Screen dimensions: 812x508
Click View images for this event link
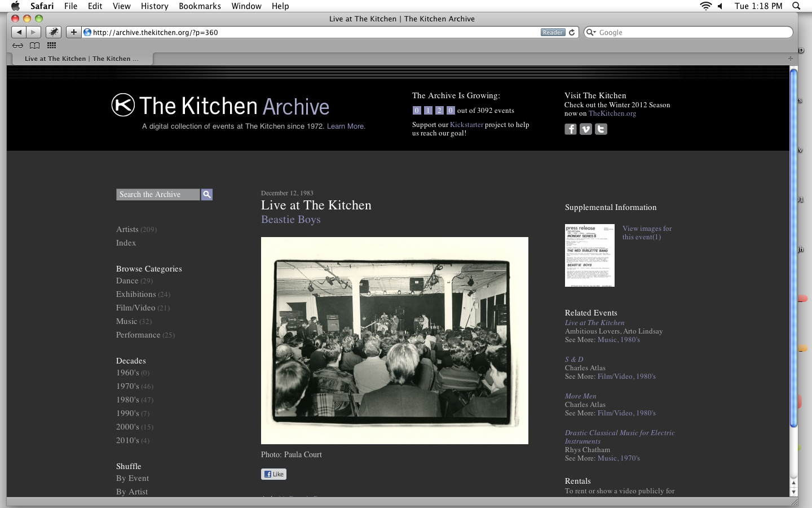pos(647,233)
